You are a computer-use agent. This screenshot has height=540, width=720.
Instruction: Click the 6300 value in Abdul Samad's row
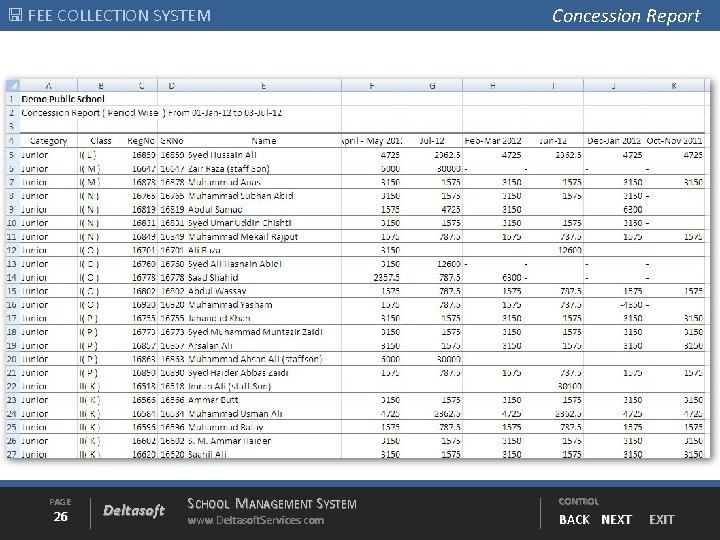click(631, 209)
